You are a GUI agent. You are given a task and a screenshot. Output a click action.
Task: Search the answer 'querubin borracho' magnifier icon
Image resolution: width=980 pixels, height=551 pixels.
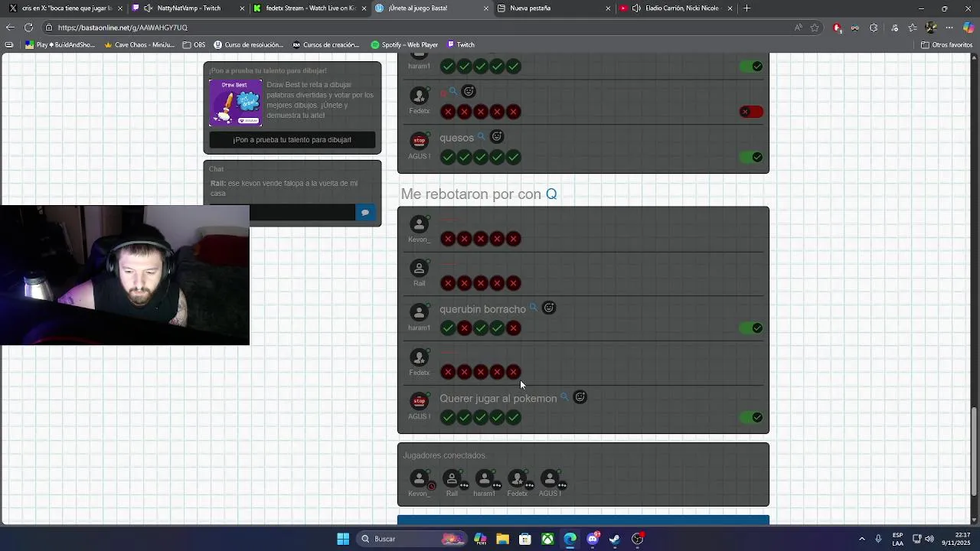534,308
